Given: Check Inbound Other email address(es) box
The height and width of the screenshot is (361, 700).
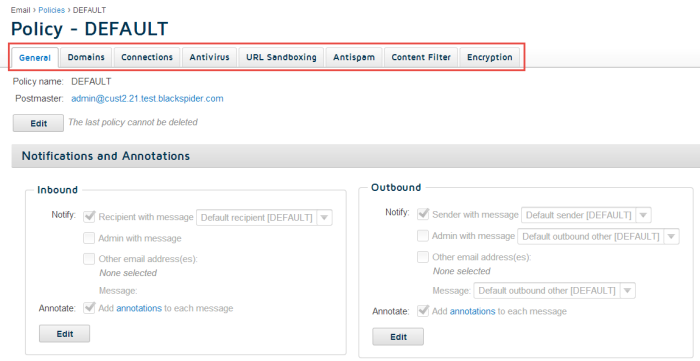Looking at the screenshot, I should point(89,258).
